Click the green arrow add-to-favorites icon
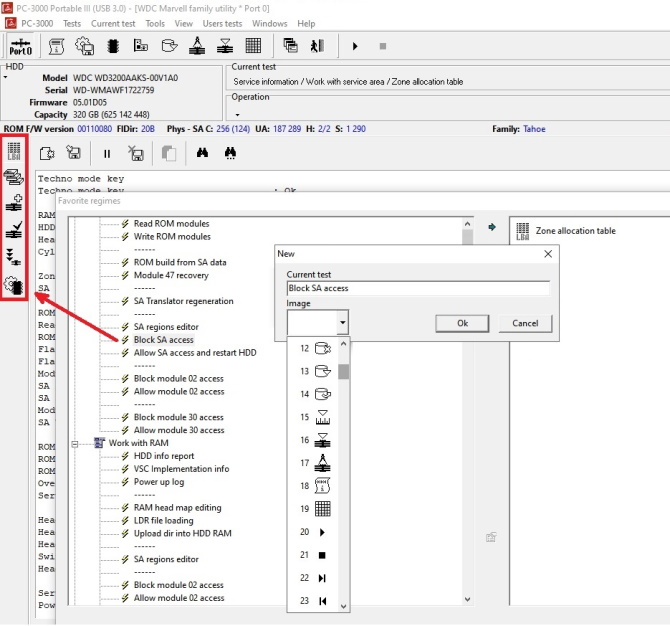 pos(492,227)
